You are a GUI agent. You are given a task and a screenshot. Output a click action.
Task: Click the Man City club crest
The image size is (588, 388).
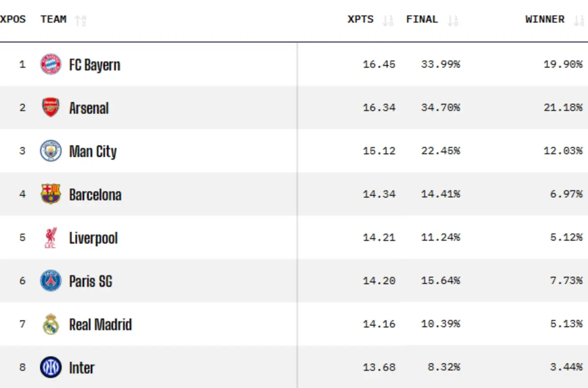click(51, 151)
